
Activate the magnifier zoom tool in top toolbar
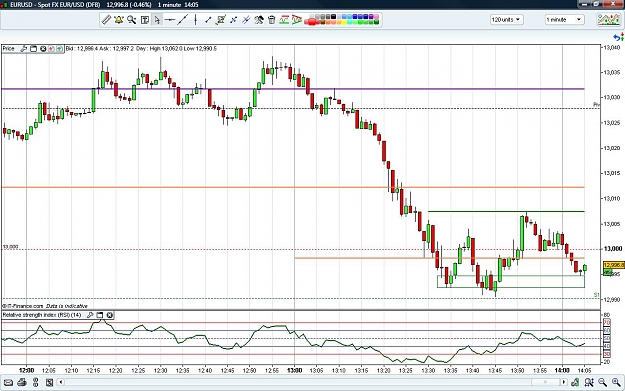coord(132,20)
